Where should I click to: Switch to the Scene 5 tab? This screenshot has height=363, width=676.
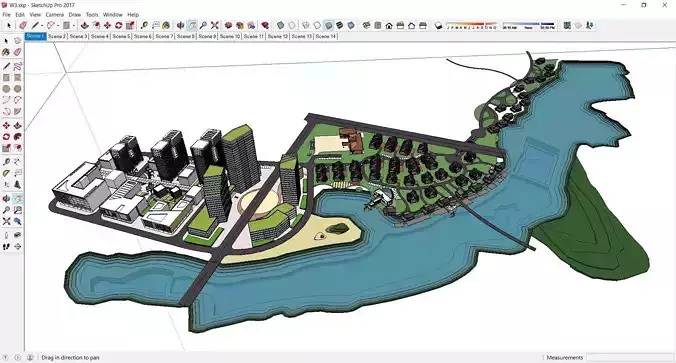tap(121, 37)
